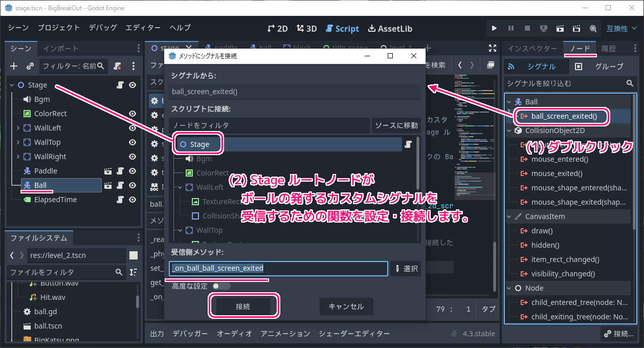The image size is (644, 348).
Task: Toggle visibility of ColorRect node
Action: click(x=132, y=114)
